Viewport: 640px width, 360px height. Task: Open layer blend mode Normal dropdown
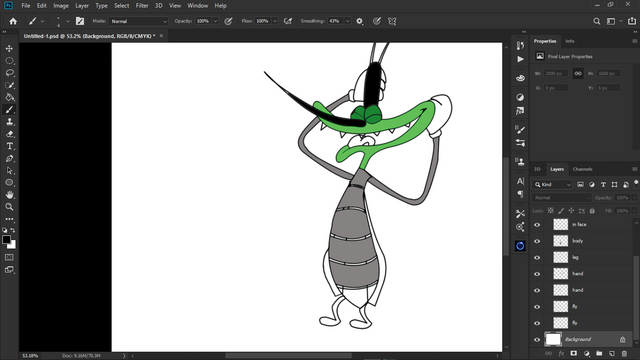tap(561, 198)
